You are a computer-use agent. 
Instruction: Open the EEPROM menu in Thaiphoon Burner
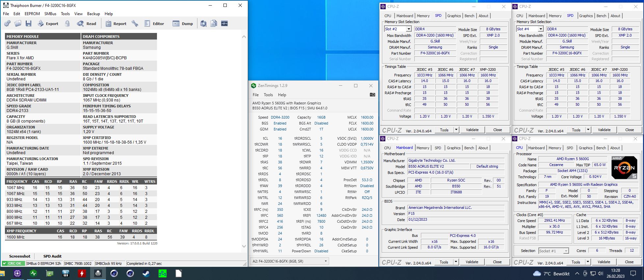[32, 14]
